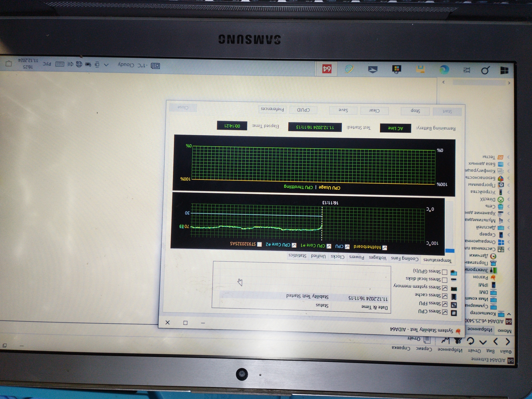Click the Refresh toolbar icon

470,341
